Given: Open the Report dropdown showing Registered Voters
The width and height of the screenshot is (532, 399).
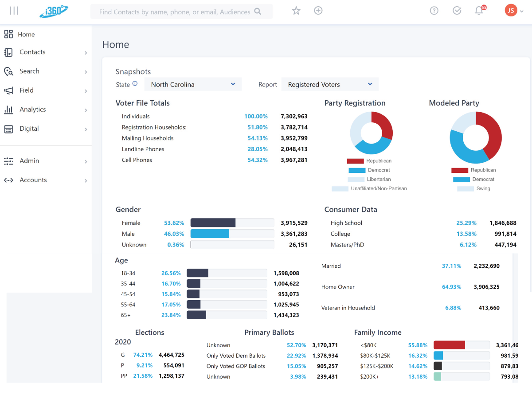Looking at the screenshot, I should (x=330, y=84).
